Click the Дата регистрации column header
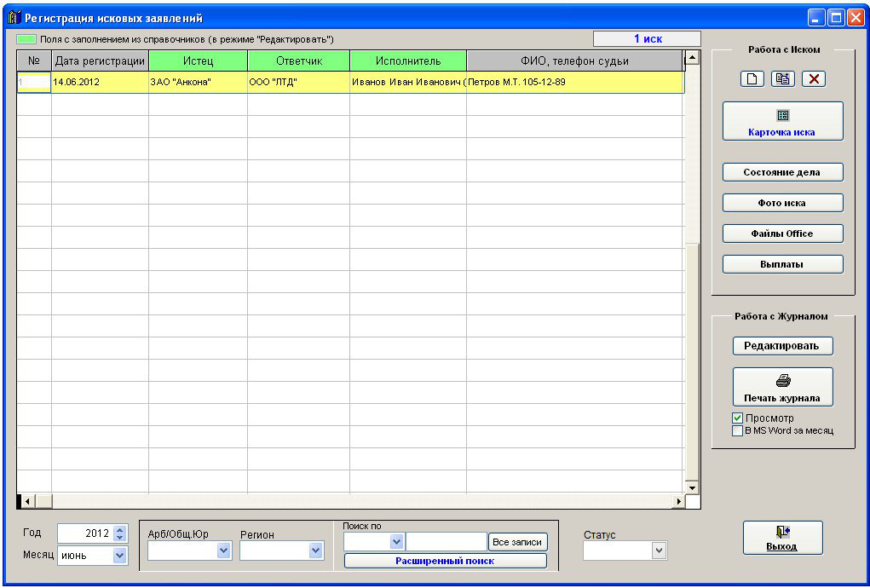 tap(100, 61)
